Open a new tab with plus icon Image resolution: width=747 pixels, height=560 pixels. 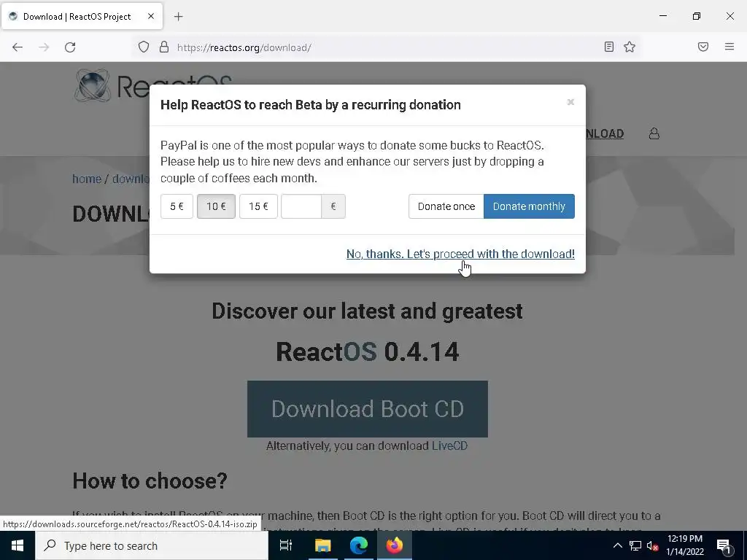pos(178,17)
